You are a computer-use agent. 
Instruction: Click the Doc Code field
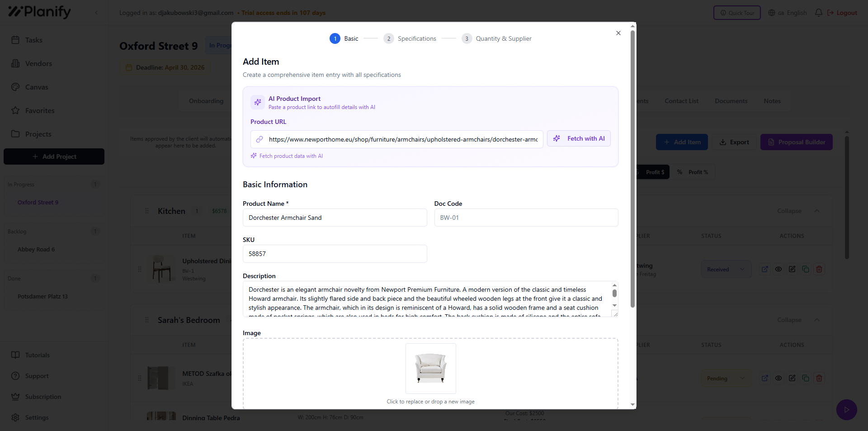pos(526,218)
